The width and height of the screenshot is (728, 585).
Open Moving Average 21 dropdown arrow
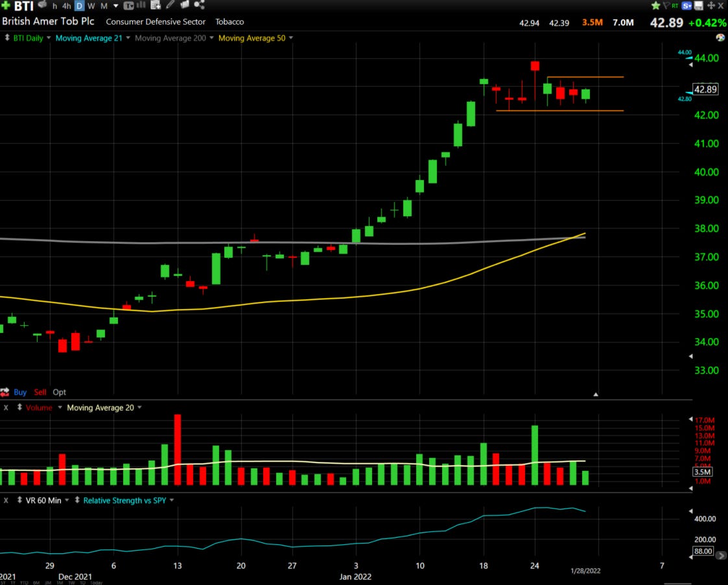point(128,38)
